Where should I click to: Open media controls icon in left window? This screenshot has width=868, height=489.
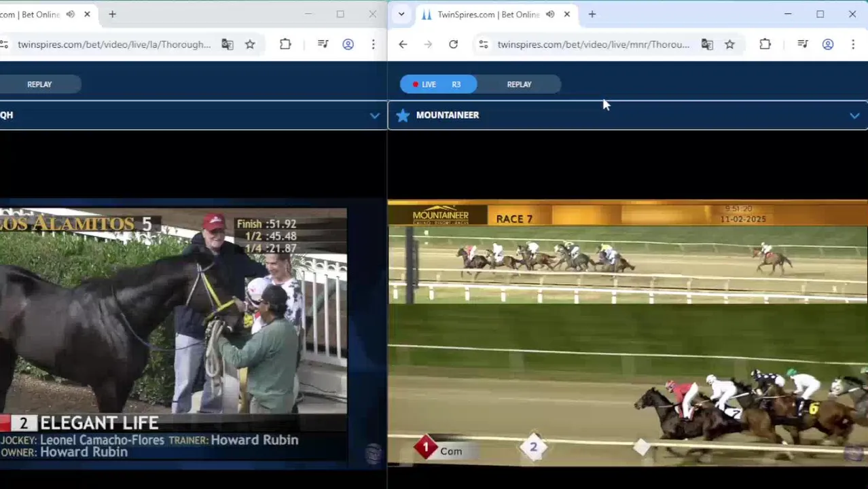coord(323,44)
